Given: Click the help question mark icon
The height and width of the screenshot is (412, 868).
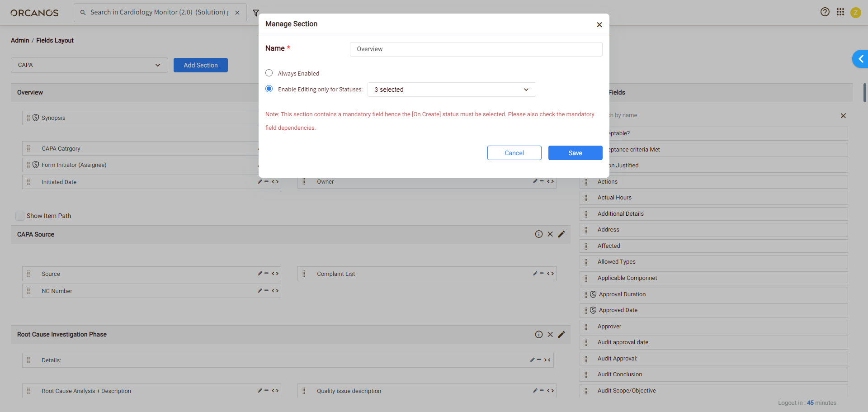Looking at the screenshot, I should coord(825,12).
